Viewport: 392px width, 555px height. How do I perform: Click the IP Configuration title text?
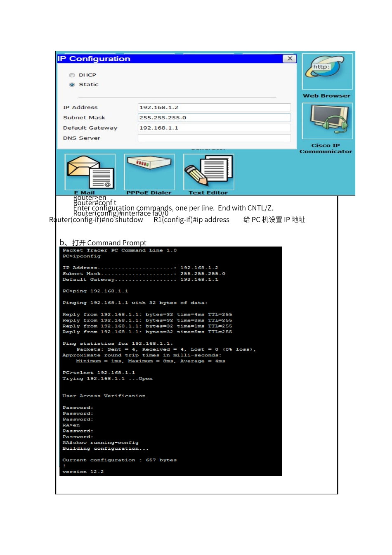[x=94, y=59]
